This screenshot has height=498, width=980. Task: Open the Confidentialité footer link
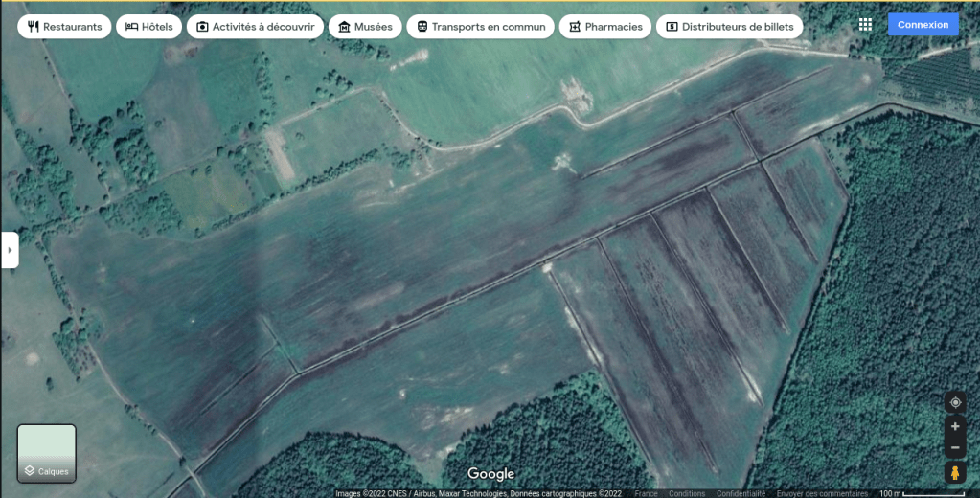point(741,493)
